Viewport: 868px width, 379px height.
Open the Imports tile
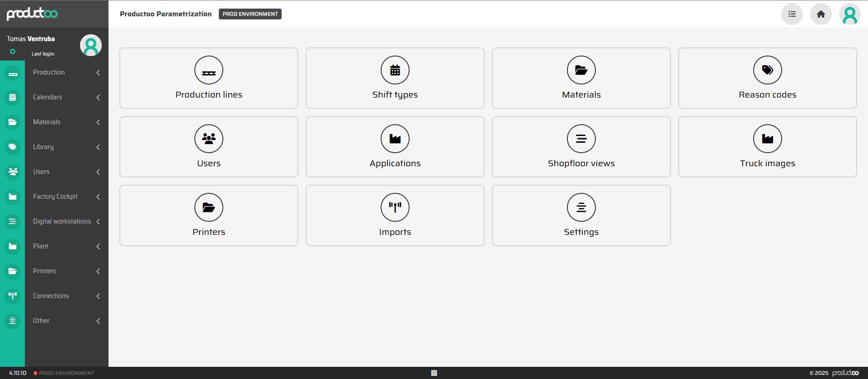[x=395, y=215]
